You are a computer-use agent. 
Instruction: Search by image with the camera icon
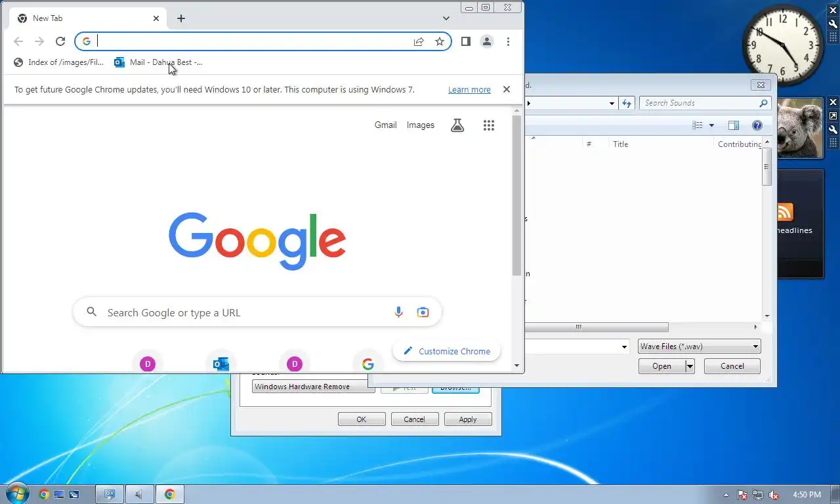[423, 312]
